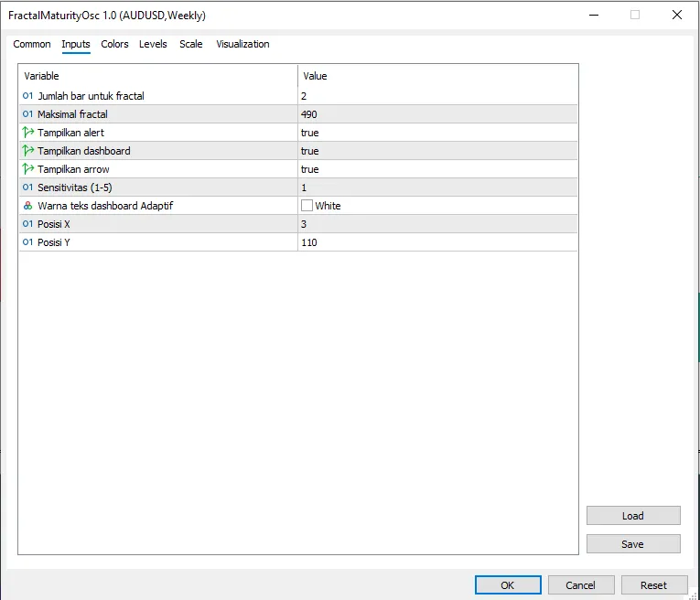
Task: Click boolean icon beside Tampilkan dashboard
Action: (x=28, y=151)
